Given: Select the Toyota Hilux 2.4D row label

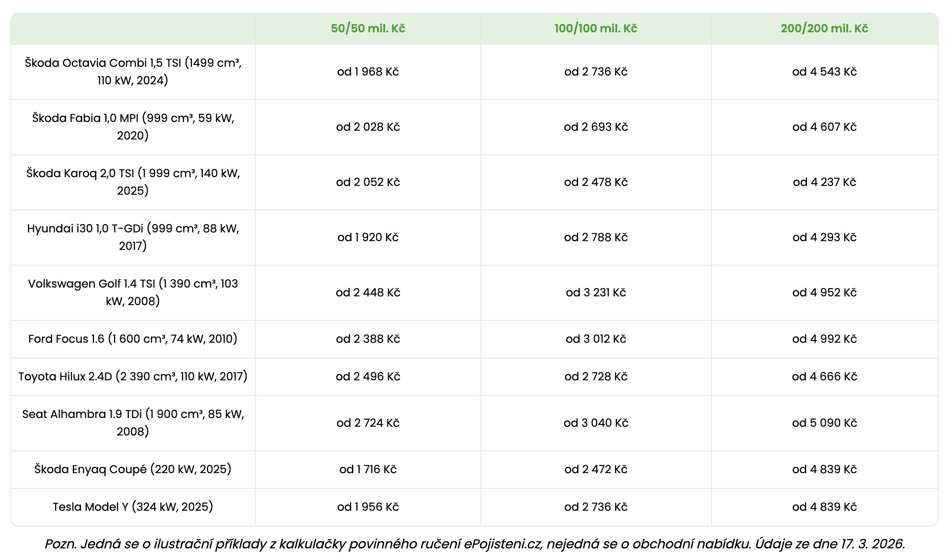Looking at the screenshot, I should click(x=133, y=376).
